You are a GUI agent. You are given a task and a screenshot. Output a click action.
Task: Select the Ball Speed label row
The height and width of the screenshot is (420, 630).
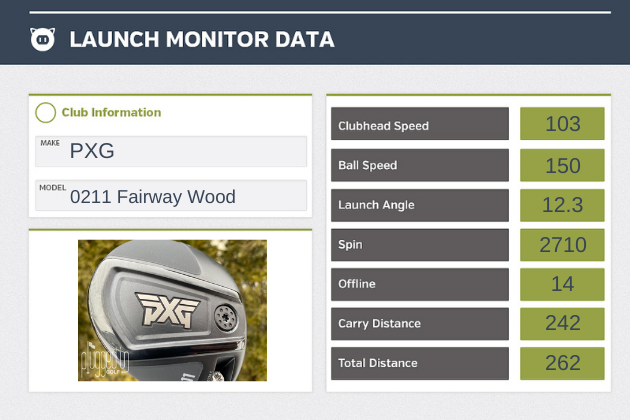pyautogui.click(x=420, y=165)
